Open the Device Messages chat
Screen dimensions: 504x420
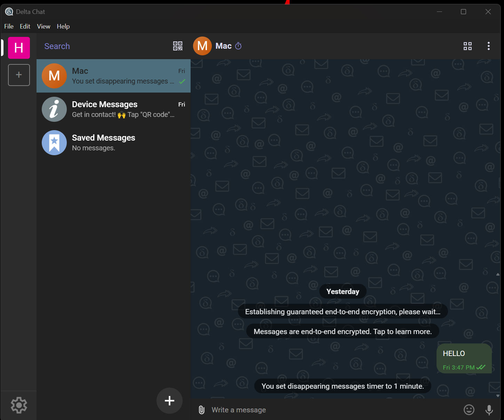point(114,109)
